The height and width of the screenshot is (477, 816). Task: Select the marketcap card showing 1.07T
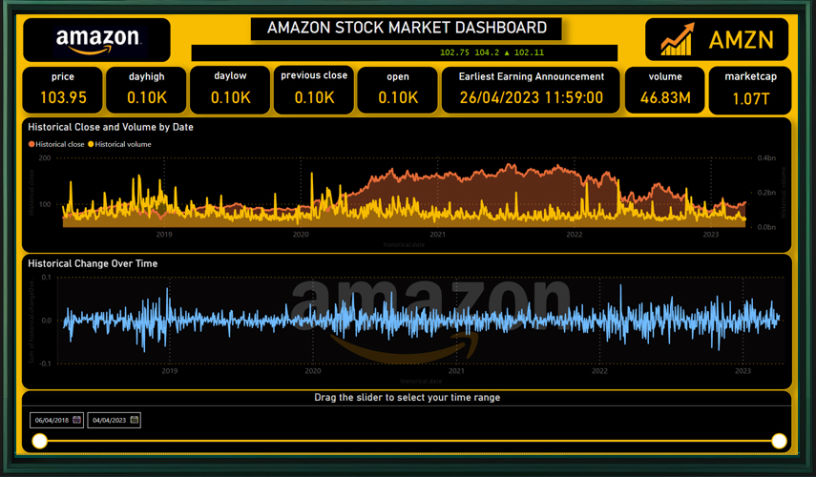pos(749,89)
